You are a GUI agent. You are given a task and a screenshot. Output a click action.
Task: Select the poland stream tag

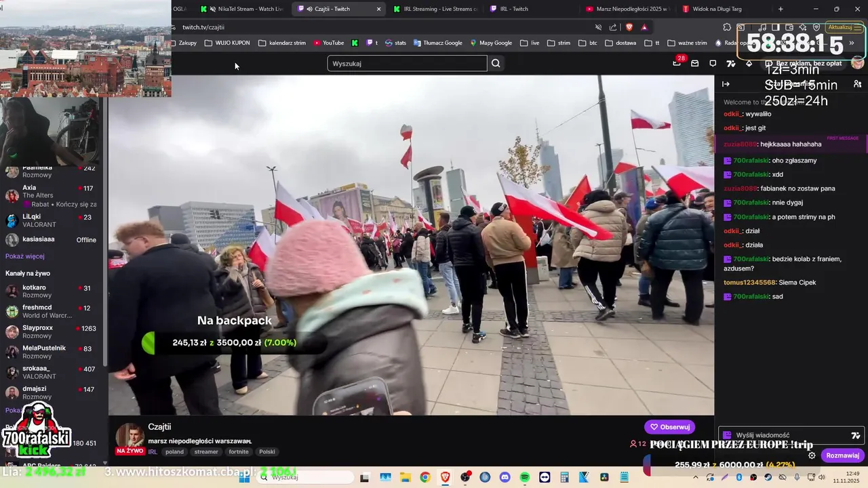coord(174,452)
